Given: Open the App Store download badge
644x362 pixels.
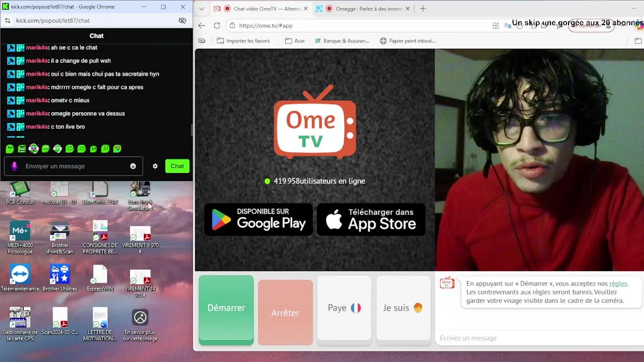Looking at the screenshot, I should pyautogui.click(x=371, y=220).
